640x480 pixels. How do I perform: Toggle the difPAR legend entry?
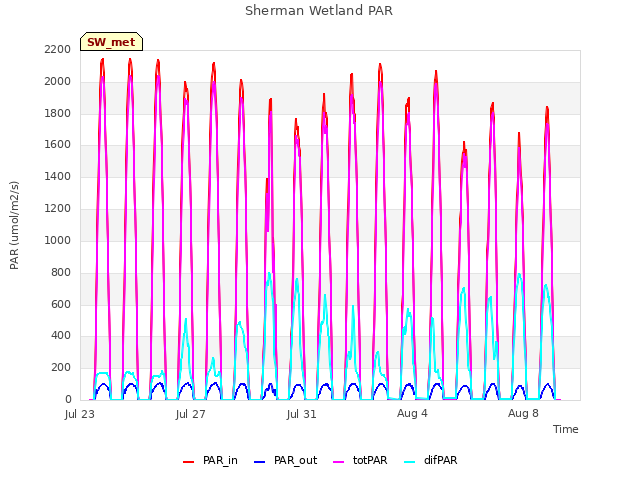coord(431,460)
